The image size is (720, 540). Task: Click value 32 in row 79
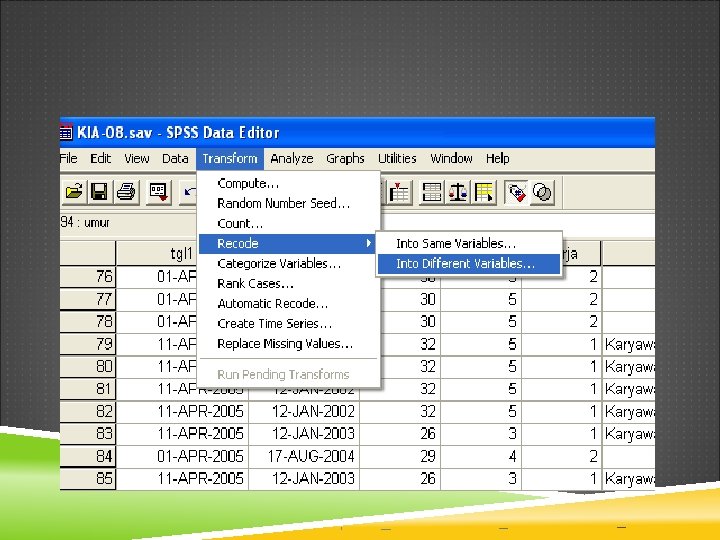click(x=410, y=344)
